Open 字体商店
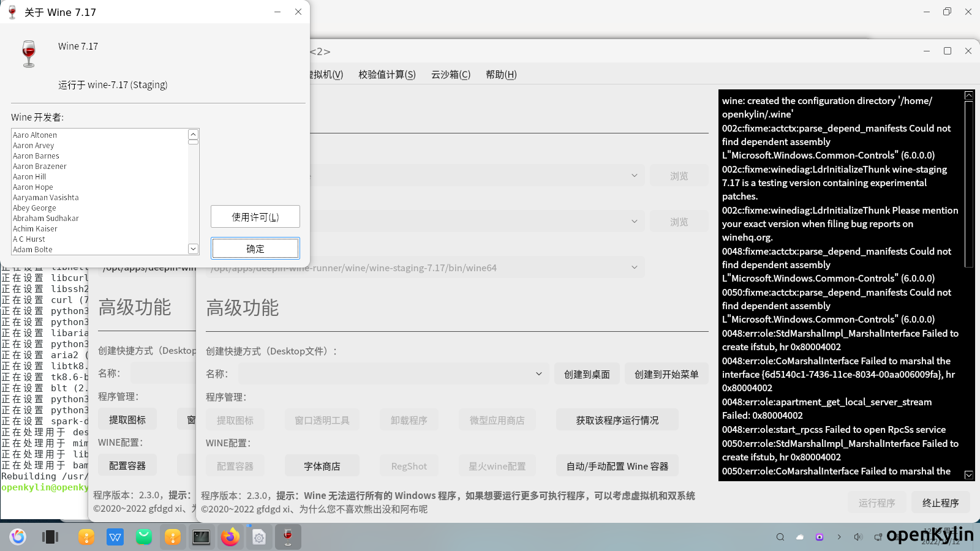The height and width of the screenshot is (551, 980). pyautogui.click(x=322, y=466)
